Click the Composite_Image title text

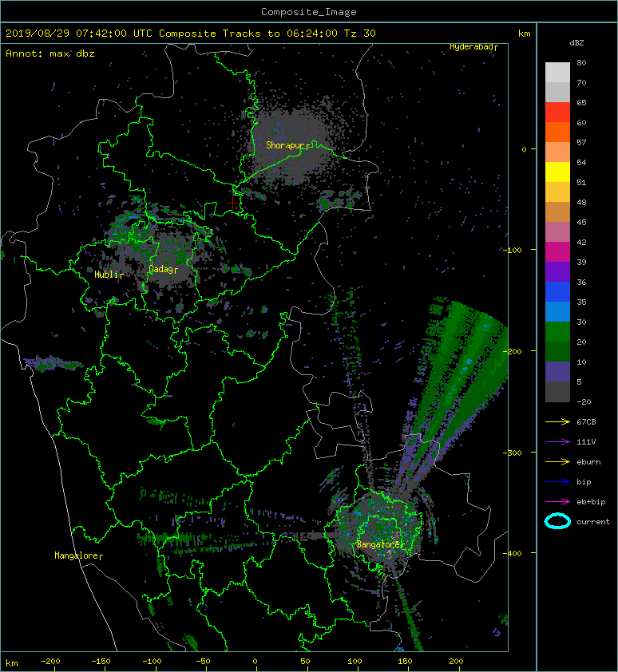[x=309, y=12]
